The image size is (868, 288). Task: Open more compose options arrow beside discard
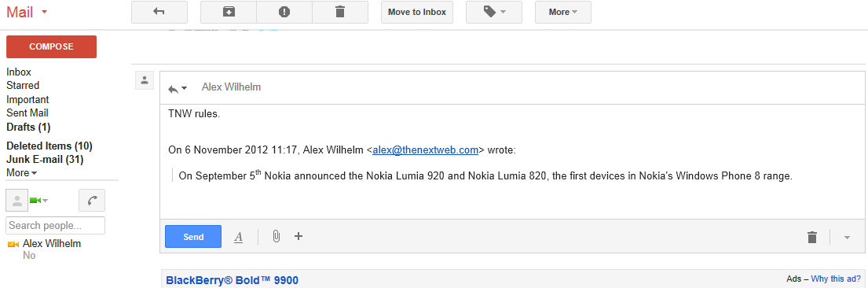[x=847, y=238]
